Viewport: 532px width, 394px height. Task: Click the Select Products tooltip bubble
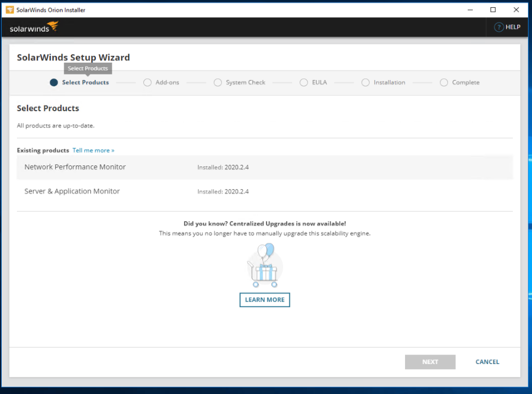pyautogui.click(x=88, y=68)
